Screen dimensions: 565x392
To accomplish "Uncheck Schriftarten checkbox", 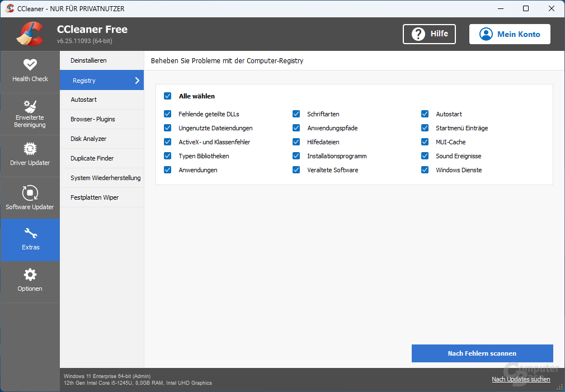I will point(296,114).
